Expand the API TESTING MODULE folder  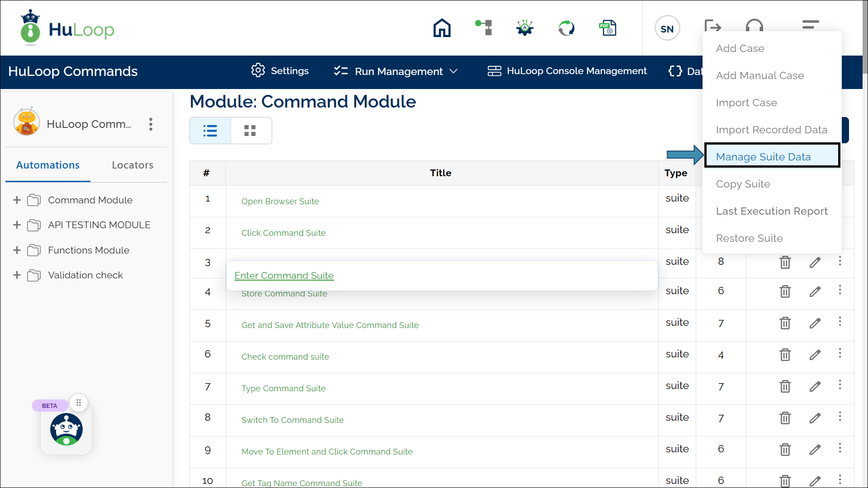click(17, 225)
